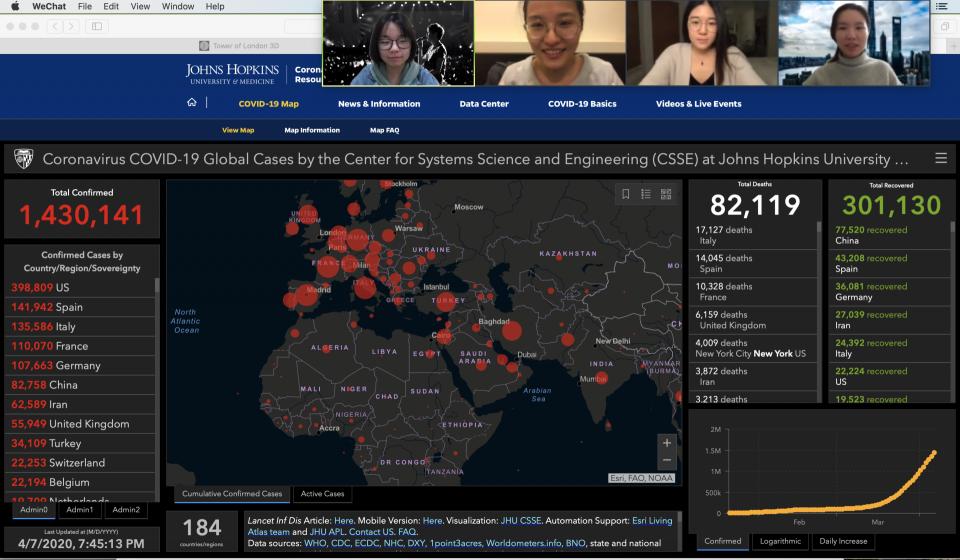
Task: Open the basemap gallery grid icon
Action: (x=666, y=194)
